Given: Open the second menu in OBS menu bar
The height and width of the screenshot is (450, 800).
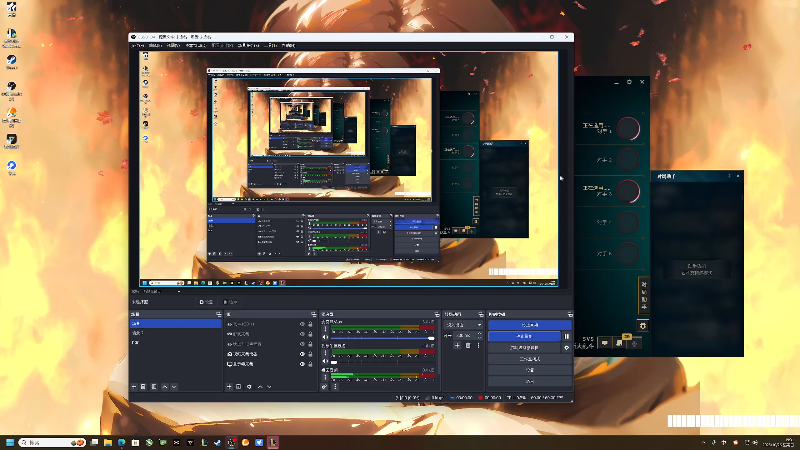Looking at the screenshot, I should (x=155, y=45).
